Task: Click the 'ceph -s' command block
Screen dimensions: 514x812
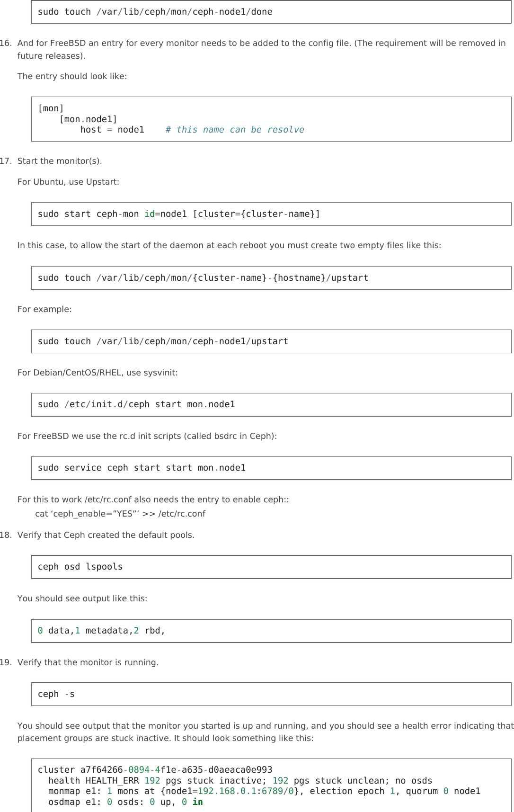Action: pyautogui.click(x=56, y=694)
